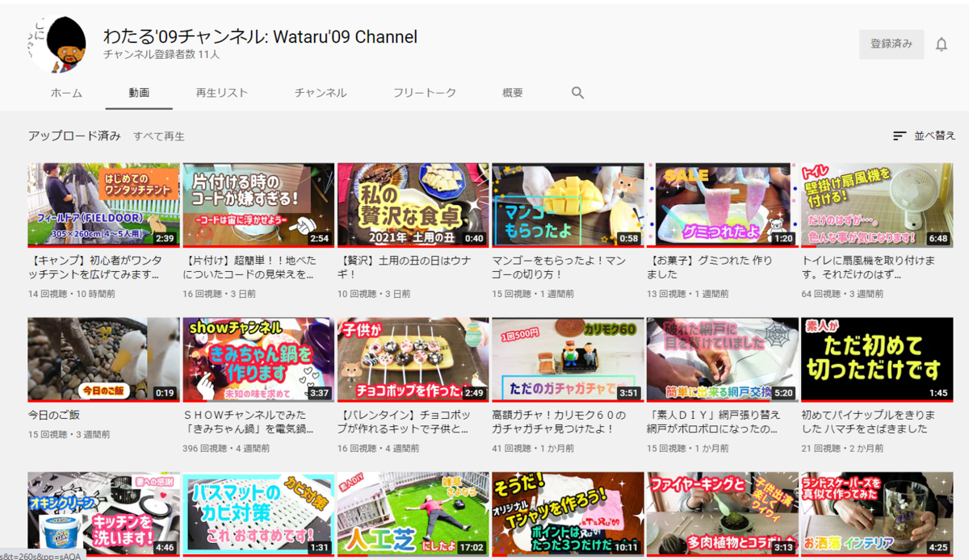The image size is (969, 560).
Task: Click title 【キャンプ】初心者がワンタッチテント
Action: pyautogui.click(x=94, y=268)
